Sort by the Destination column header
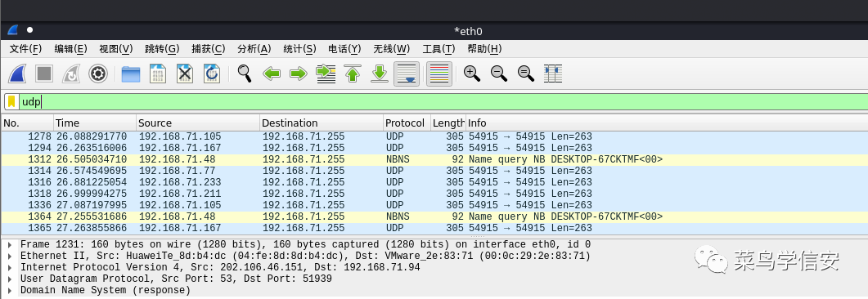The image size is (868, 299). pyautogui.click(x=321, y=123)
